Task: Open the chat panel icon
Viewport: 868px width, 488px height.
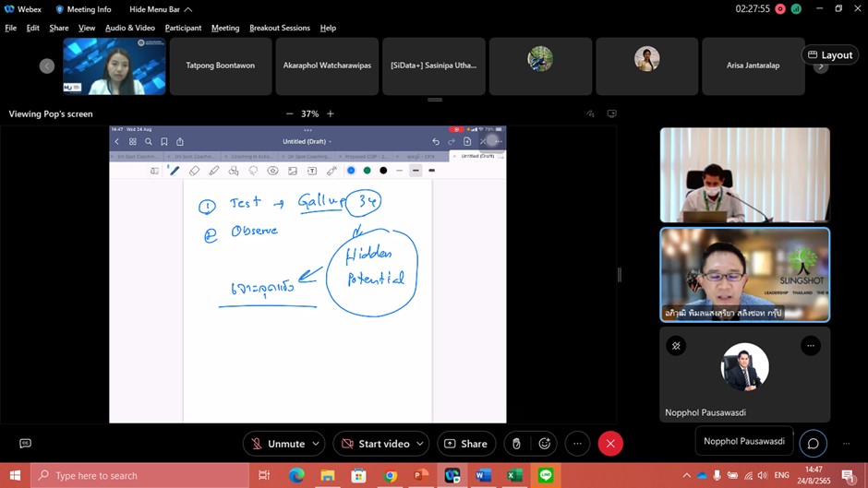Action: pyautogui.click(x=813, y=444)
